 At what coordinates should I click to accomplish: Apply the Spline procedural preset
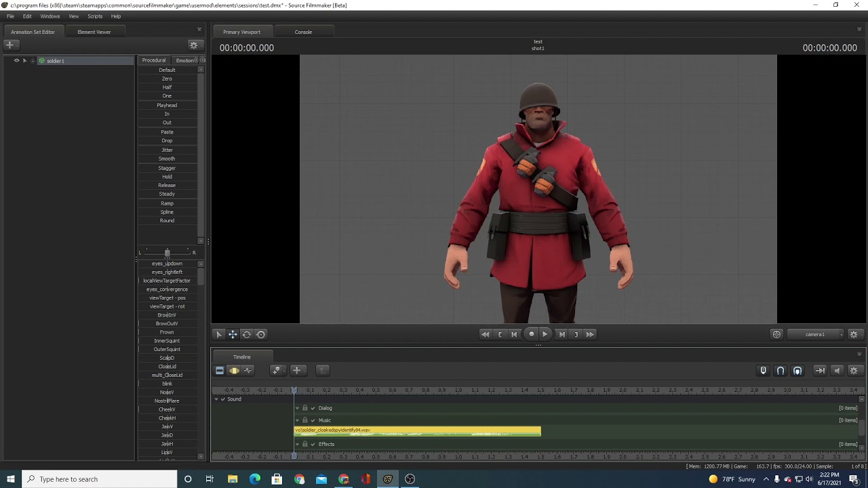click(x=167, y=211)
